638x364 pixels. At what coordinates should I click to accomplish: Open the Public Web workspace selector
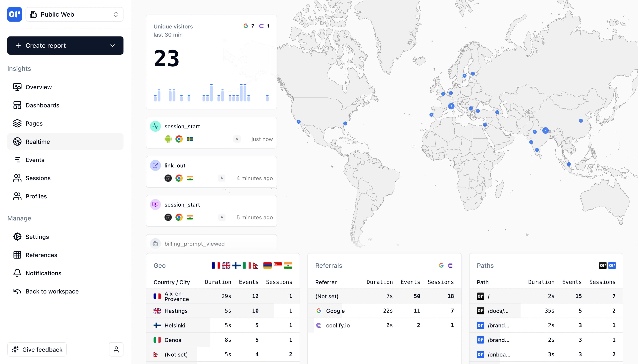click(x=74, y=14)
